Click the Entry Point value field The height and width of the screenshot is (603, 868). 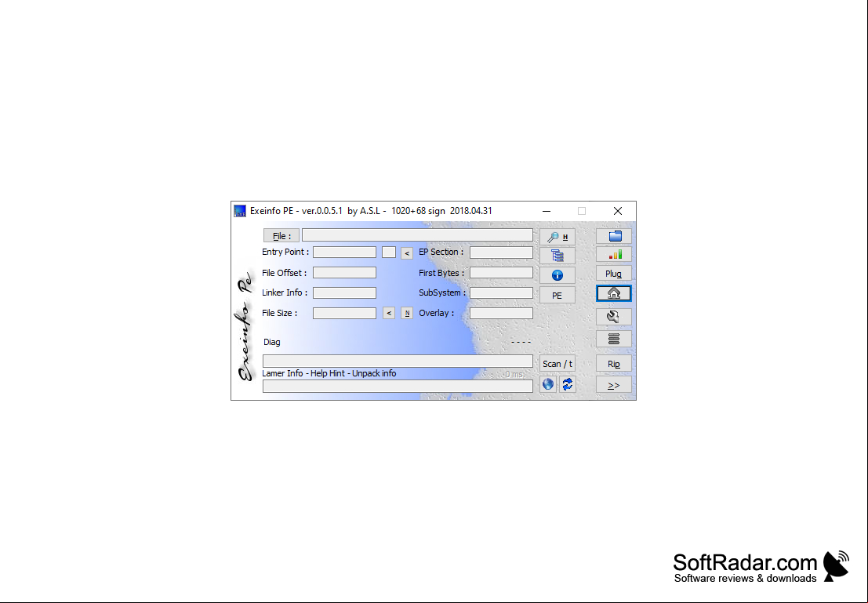point(344,252)
